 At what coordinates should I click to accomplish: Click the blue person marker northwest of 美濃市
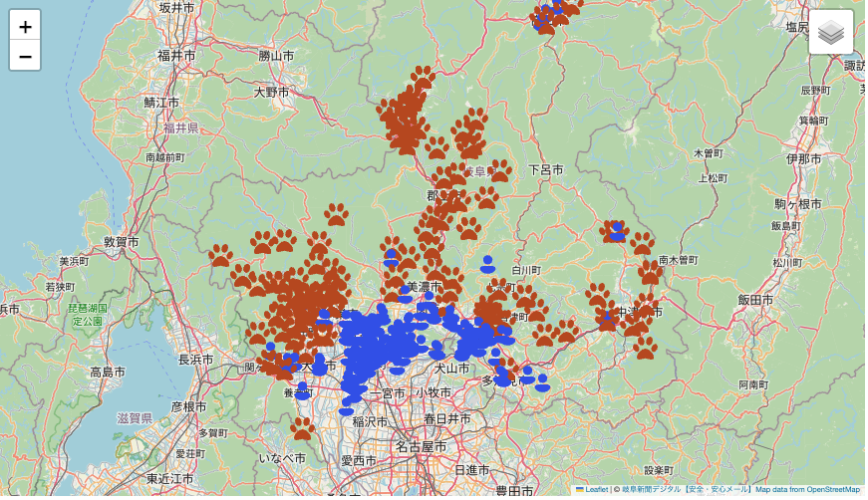coord(391,258)
